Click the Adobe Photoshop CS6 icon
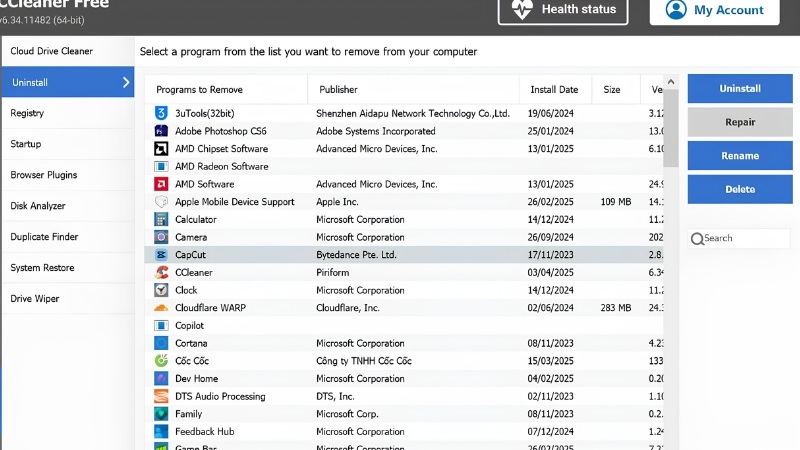This screenshot has height=450, width=800. point(161,131)
